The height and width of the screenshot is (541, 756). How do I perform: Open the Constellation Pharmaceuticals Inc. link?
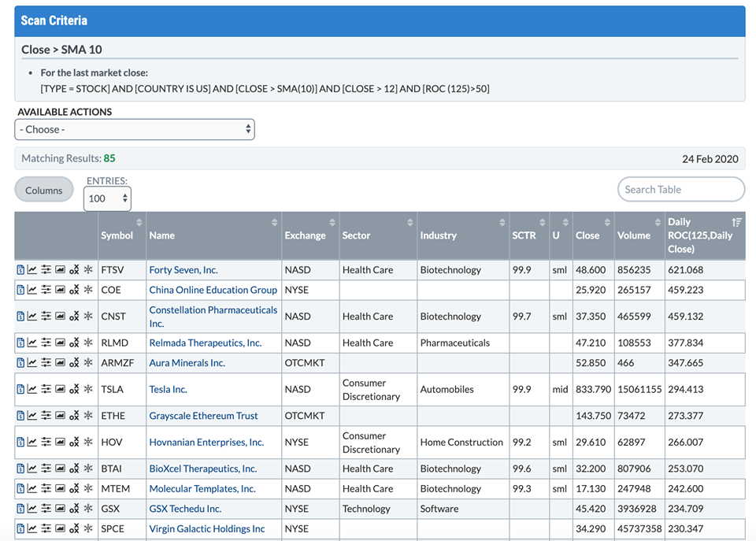point(213,317)
